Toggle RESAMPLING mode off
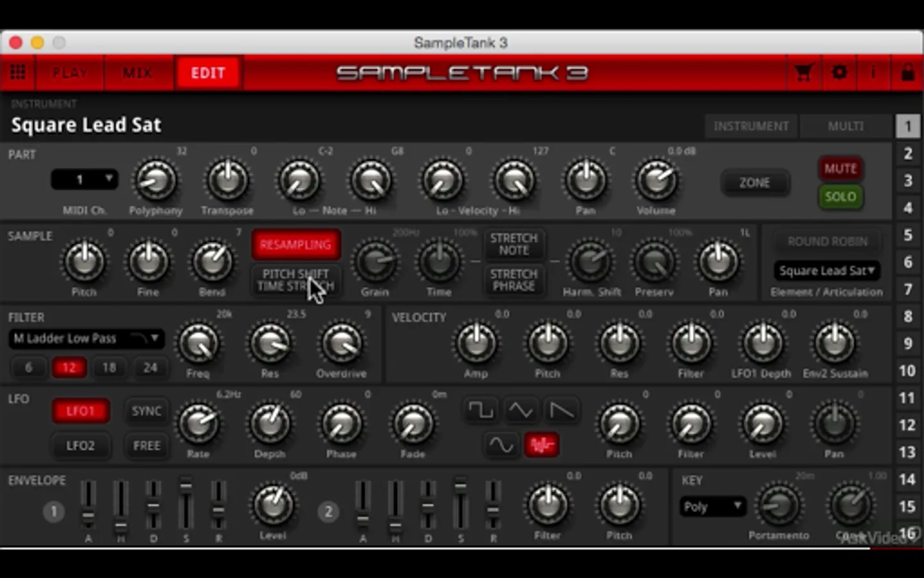The height and width of the screenshot is (578, 924). pos(296,245)
